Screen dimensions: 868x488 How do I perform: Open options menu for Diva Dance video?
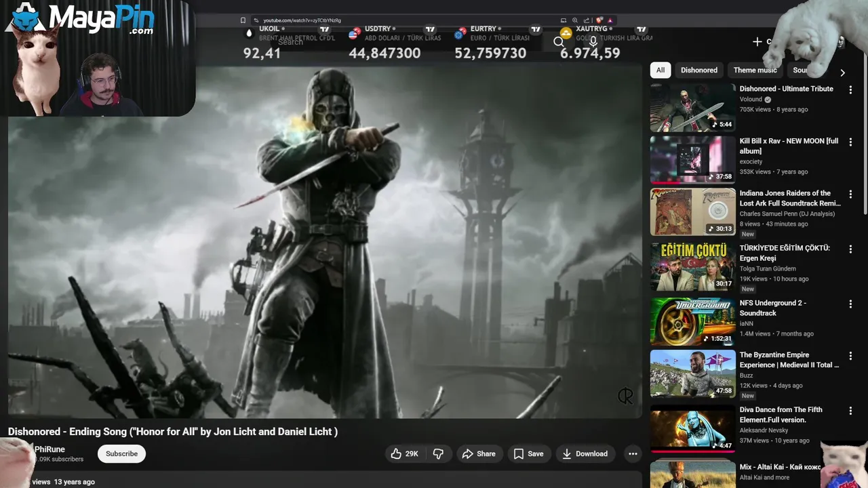coord(850,411)
